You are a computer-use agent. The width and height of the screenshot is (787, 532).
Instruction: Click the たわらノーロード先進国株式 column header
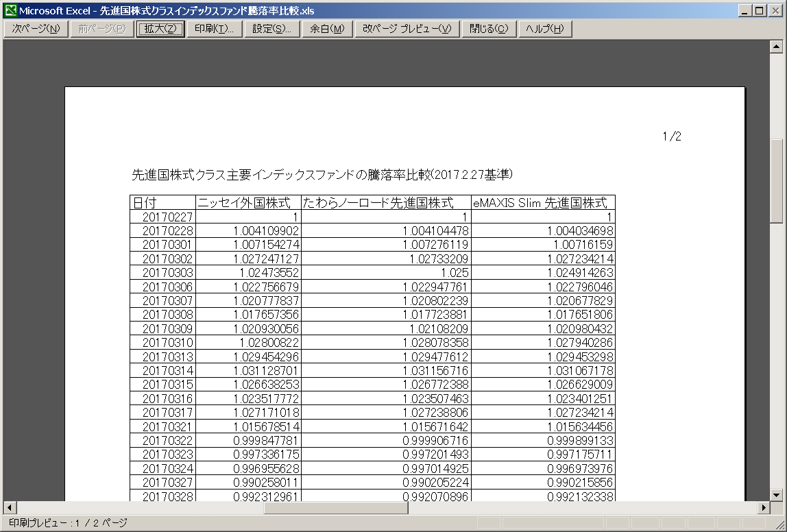[x=386, y=202]
